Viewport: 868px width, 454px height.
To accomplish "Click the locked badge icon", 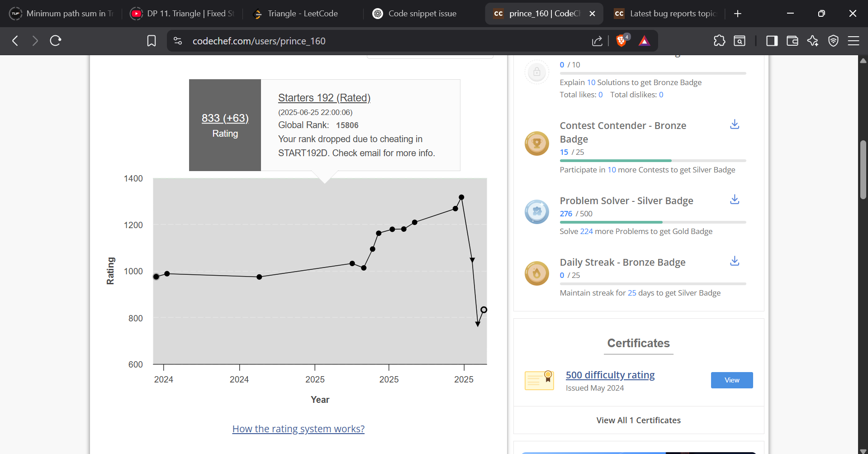I will pyautogui.click(x=537, y=72).
